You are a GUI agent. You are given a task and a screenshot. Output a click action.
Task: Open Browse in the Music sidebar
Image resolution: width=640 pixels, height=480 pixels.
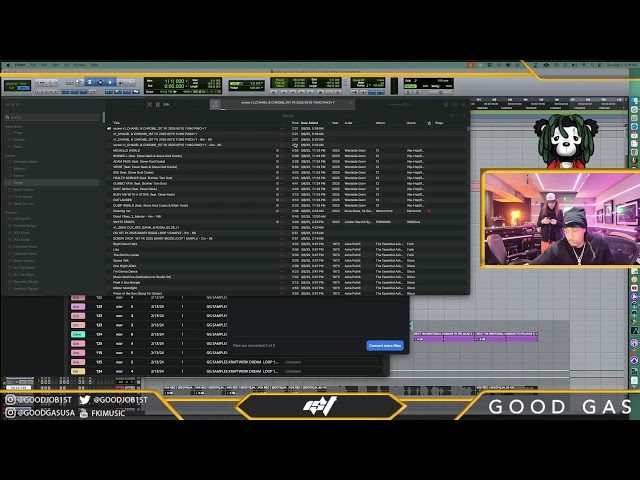coord(19,140)
